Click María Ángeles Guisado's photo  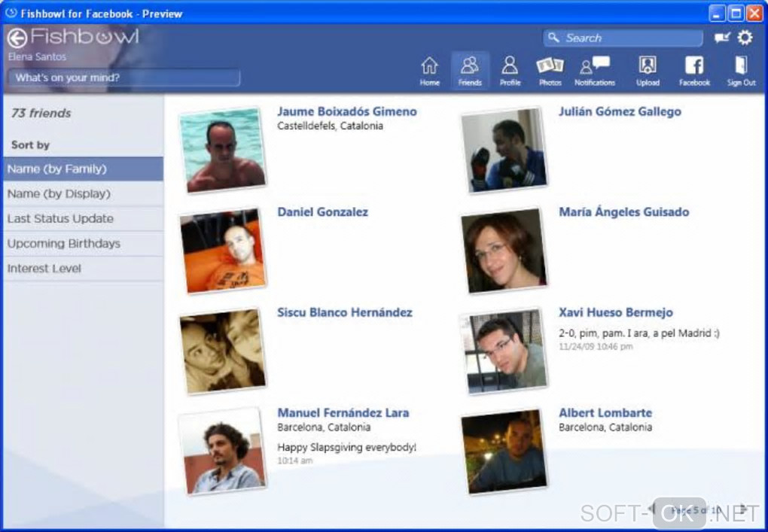504,251
